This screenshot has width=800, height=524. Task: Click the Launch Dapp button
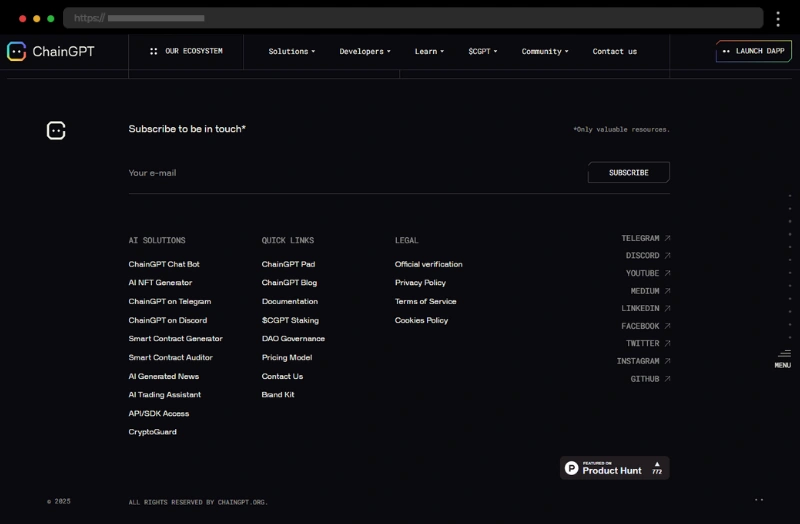(x=754, y=51)
